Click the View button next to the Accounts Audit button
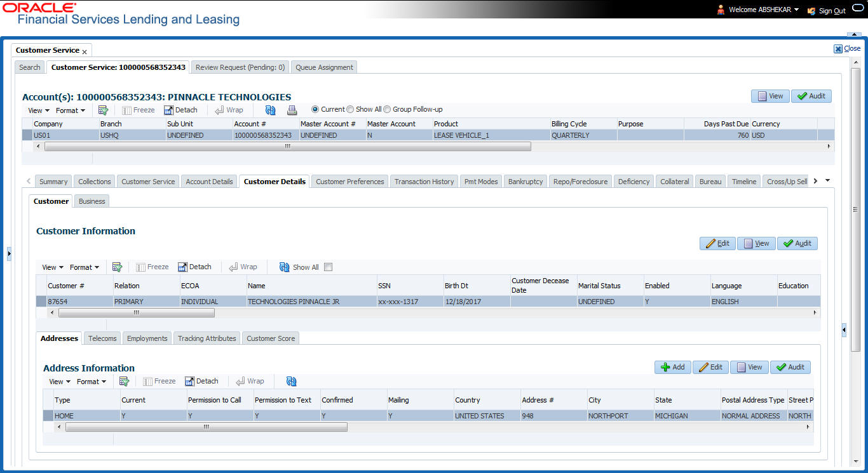868x473 pixels. [770, 96]
